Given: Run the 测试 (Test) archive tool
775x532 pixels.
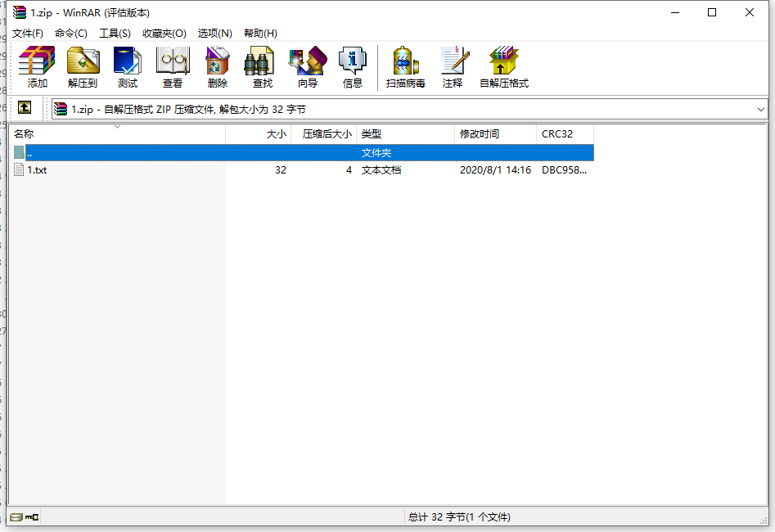Looking at the screenshot, I should click(128, 67).
